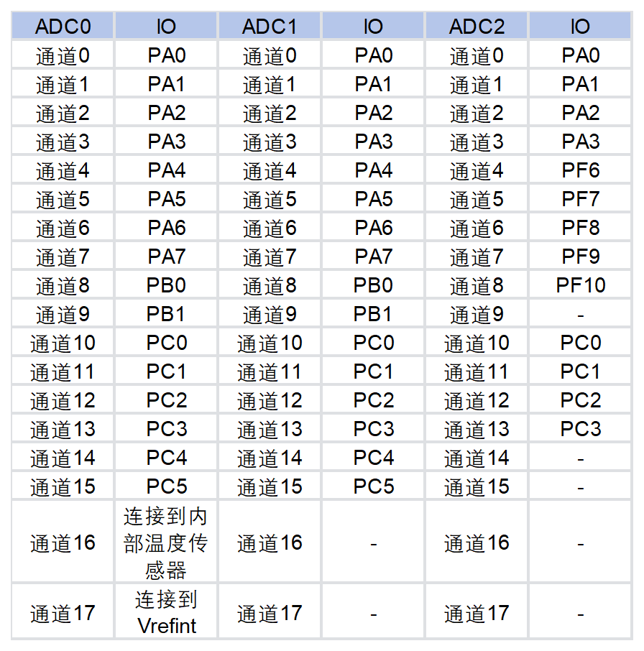Click the ADC0 column header
The width and height of the screenshot is (644, 651).
click(63, 26)
